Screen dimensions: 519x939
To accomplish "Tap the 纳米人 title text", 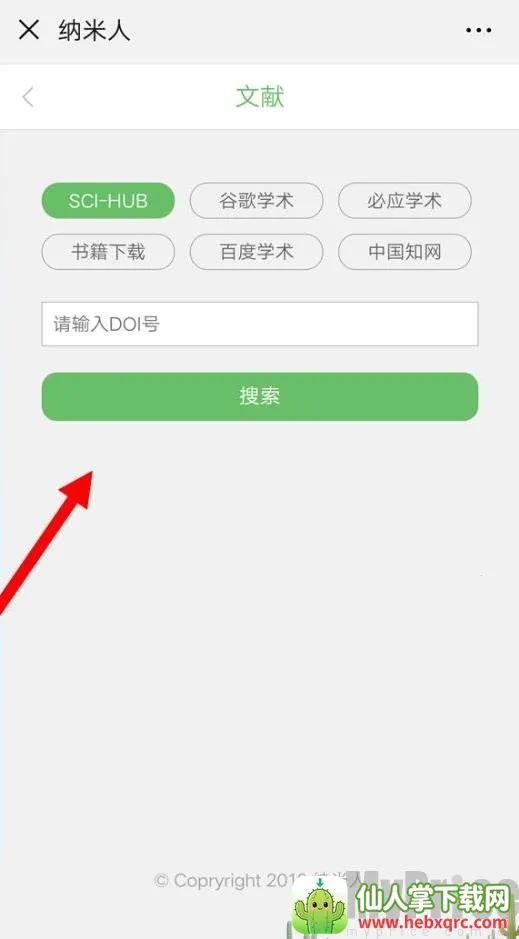I will pyautogui.click(x=94, y=30).
